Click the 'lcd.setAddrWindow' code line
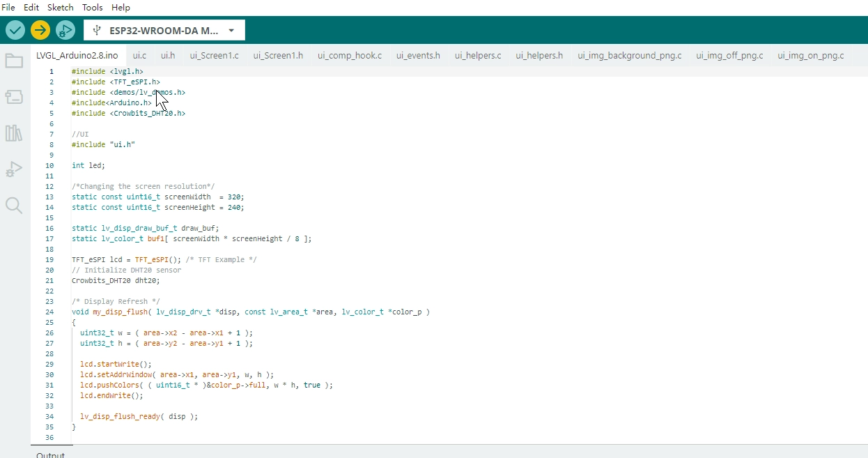The width and height of the screenshot is (868, 458). (177, 374)
